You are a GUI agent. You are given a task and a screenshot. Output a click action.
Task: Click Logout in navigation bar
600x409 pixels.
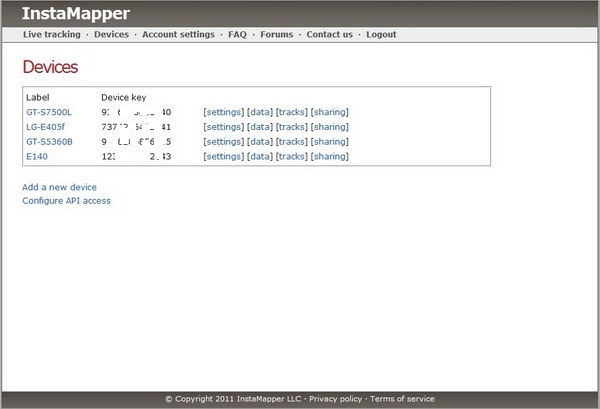[x=381, y=34]
